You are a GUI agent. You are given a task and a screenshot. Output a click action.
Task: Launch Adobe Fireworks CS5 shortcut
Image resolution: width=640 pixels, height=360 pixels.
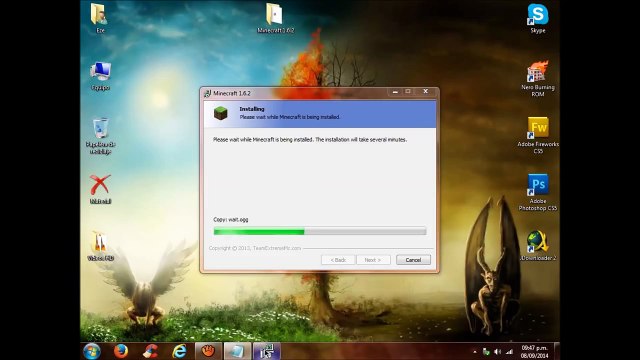(538, 136)
